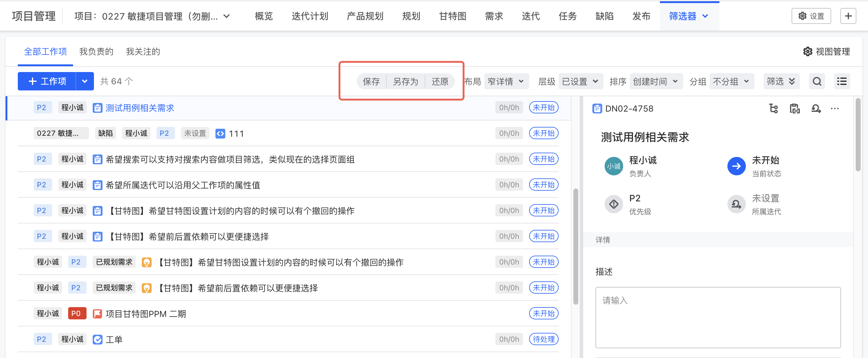Click the copy work item icon
The width and height of the screenshot is (868, 358).
point(795,108)
